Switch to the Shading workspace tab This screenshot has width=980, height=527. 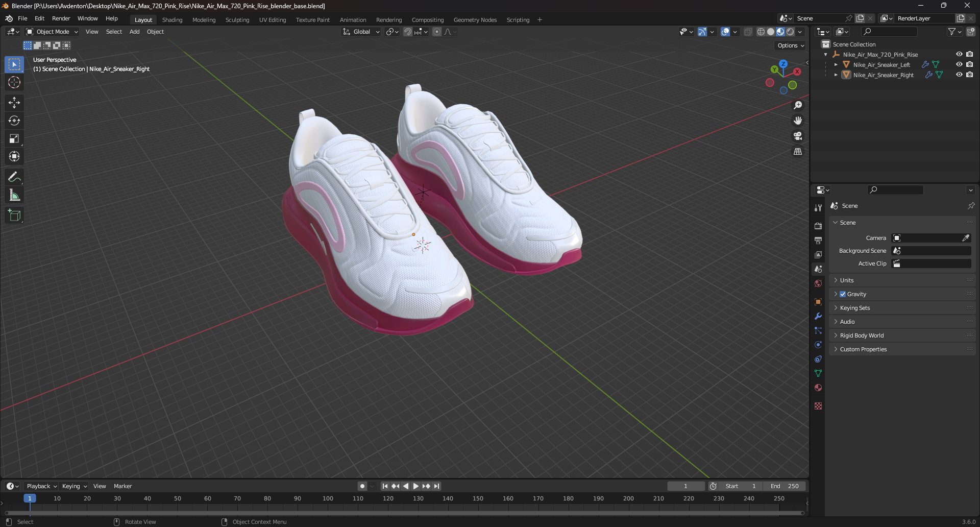click(172, 20)
